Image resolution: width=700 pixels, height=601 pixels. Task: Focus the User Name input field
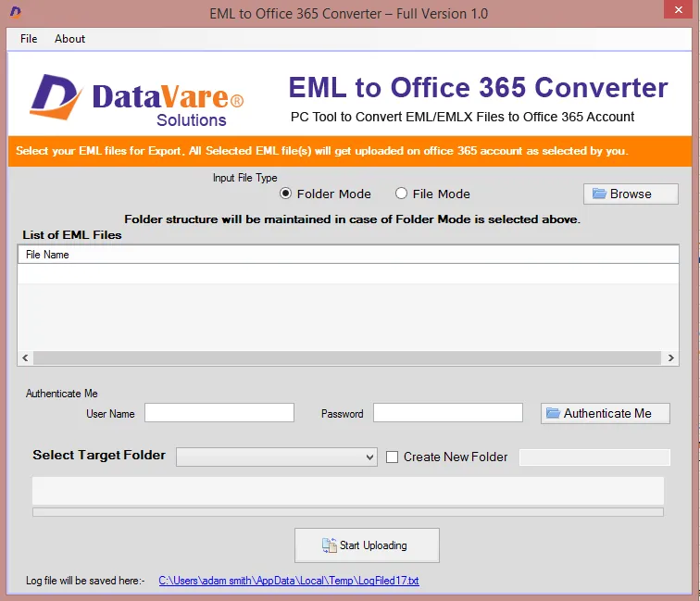pyautogui.click(x=219, y=413)
